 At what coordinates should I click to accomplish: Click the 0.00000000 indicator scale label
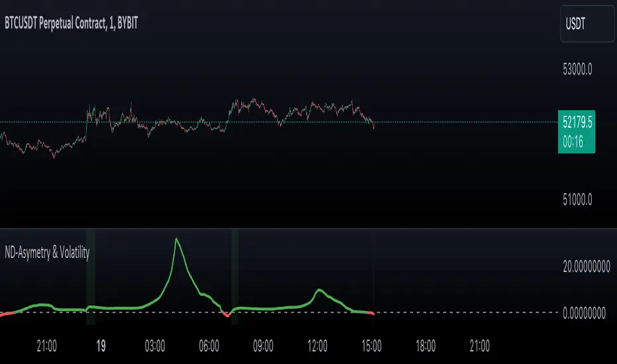click(x=584, y=313)
